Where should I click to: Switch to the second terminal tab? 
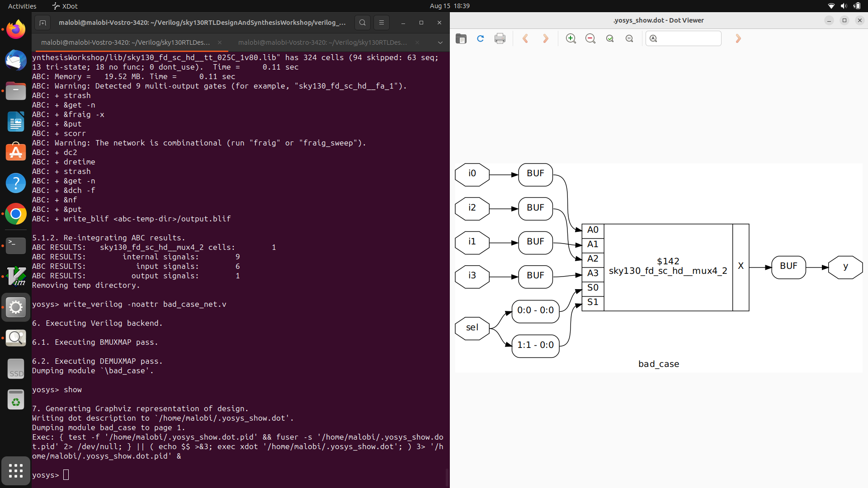coord(322,42)
